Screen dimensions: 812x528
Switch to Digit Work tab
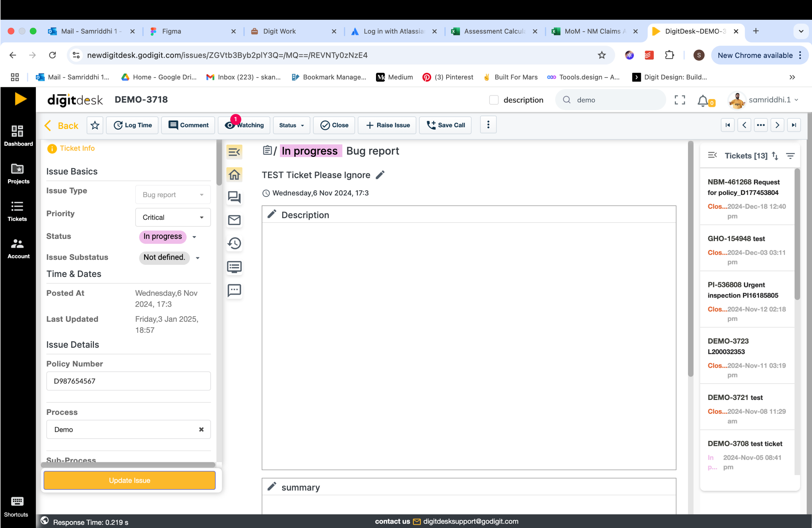(293, 31)
